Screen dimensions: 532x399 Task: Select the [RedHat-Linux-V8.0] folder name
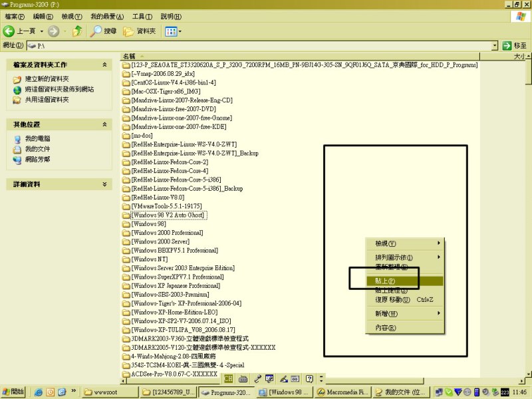[x=158, y=197]
